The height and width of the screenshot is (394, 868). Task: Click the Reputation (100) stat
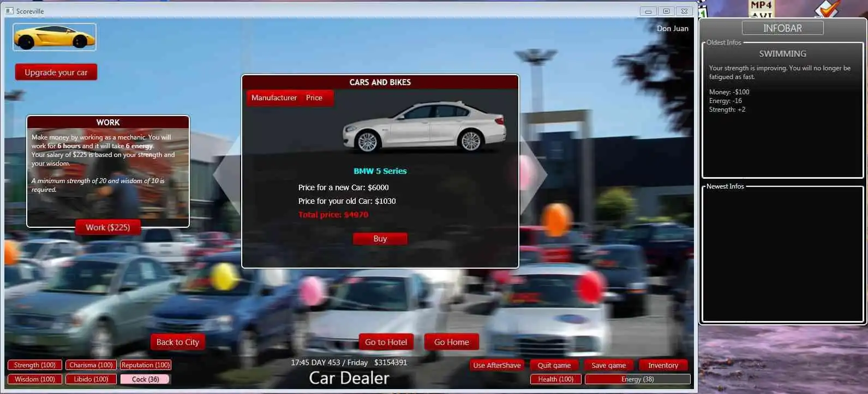coord(146,365)
